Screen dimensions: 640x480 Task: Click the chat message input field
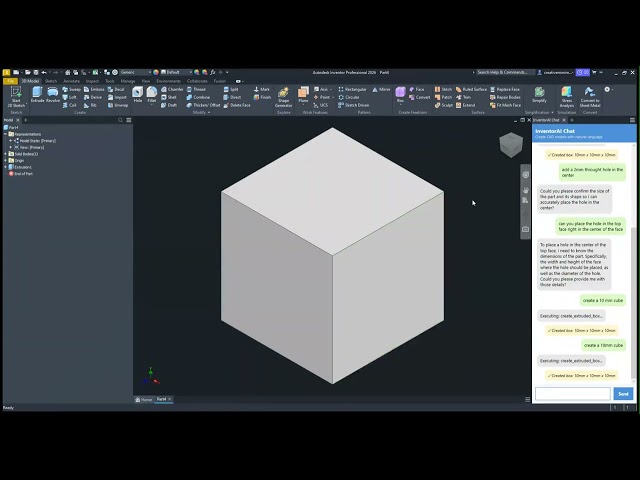pyautogui.click(x=573, y=394)
